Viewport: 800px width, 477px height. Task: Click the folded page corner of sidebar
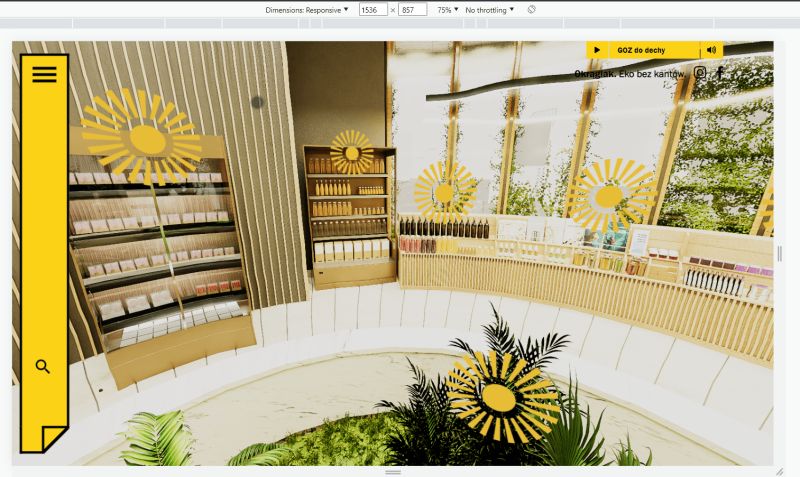(54, 437)
